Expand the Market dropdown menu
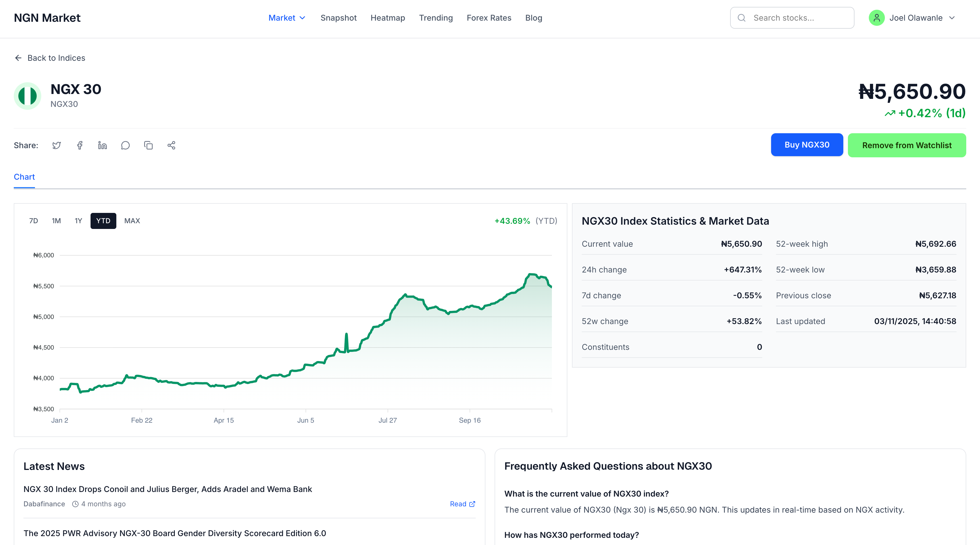 pos(287,18)
